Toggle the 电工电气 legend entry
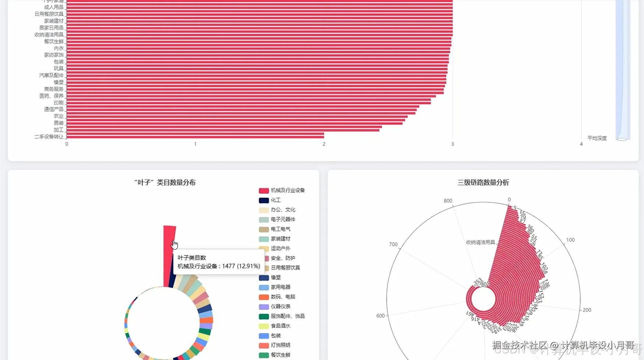 275,229
